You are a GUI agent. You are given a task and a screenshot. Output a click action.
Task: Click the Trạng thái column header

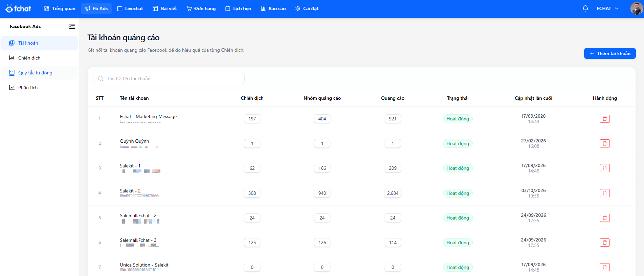pos(458,98)
